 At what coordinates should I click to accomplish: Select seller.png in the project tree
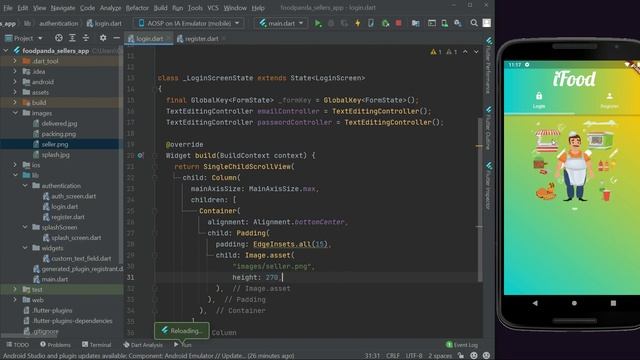(55, 144)
